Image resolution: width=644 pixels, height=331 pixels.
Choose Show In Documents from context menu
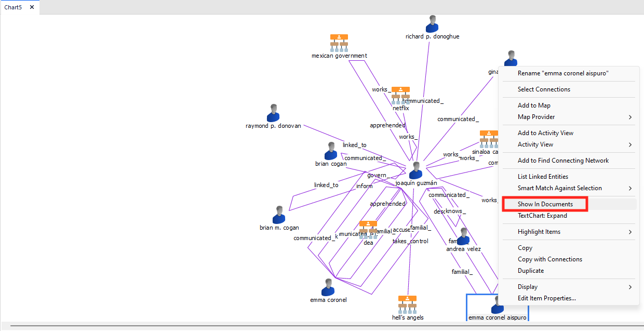coord(545,204)
